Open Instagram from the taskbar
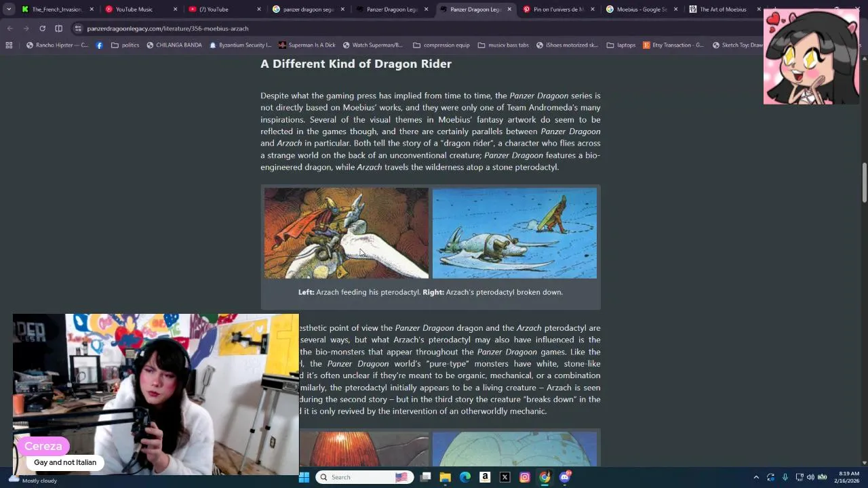This screenshot has width=868, height=488. (x=525, y=477)
